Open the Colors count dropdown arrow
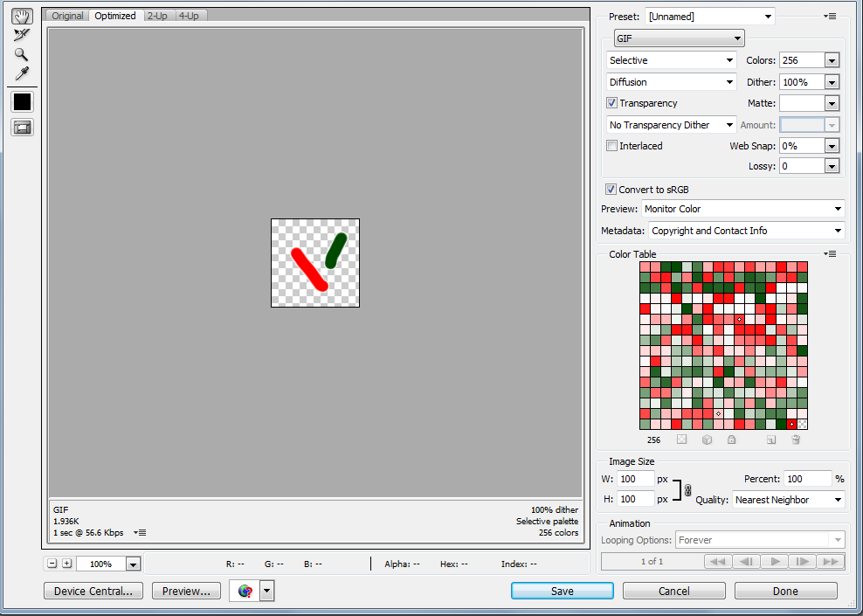Viewport: 863px width, 616px height. pos(832,60)
